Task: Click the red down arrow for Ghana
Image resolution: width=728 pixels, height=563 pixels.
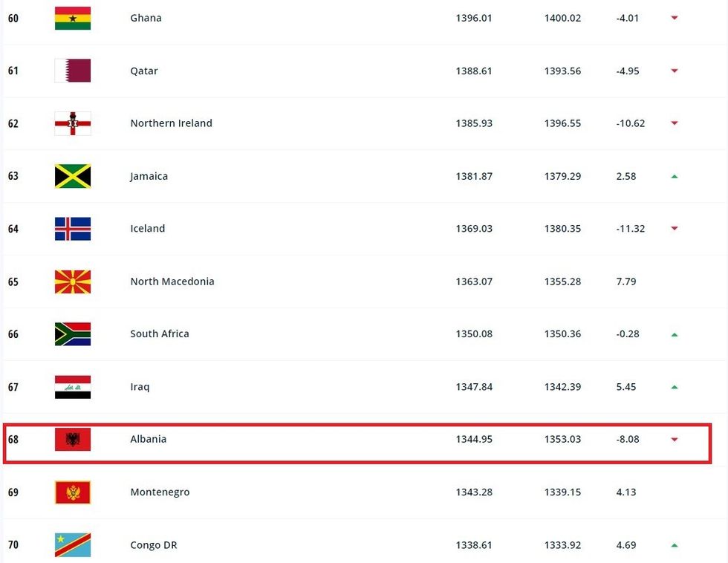Action: click(x=675, y=18)
